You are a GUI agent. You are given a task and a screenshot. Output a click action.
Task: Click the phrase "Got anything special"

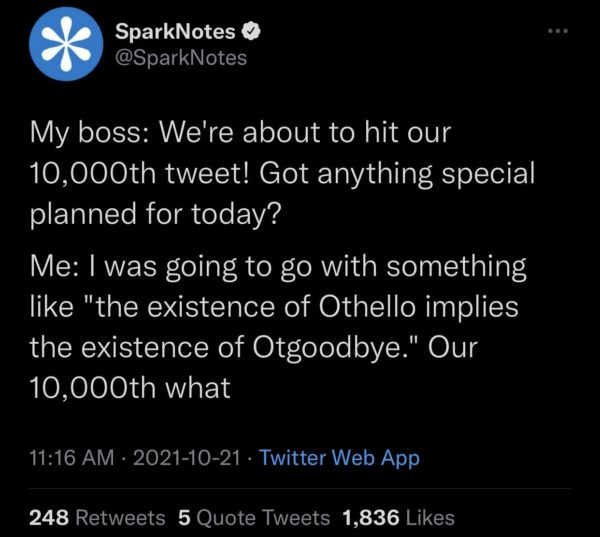[x=398, y=172]
